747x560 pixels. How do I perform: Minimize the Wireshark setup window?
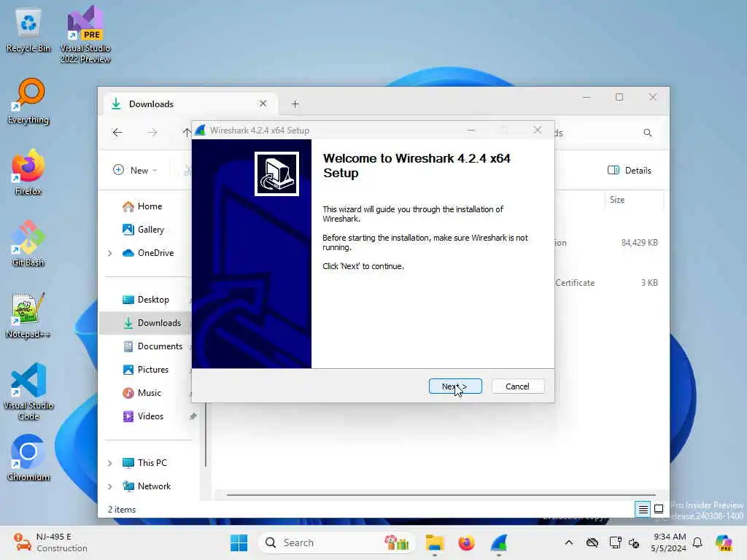click(471, 130)
